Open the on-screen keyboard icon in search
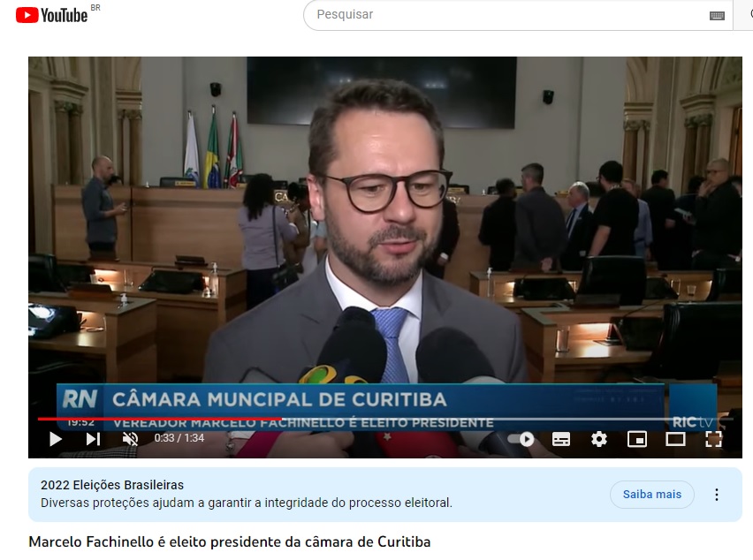 pyautogui.click(x=717, y=16)
